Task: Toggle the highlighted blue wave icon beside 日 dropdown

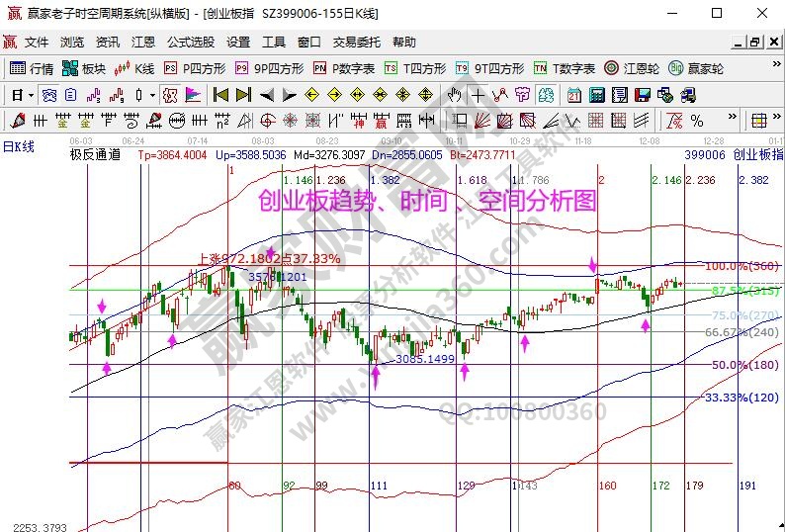Action: 48,95
